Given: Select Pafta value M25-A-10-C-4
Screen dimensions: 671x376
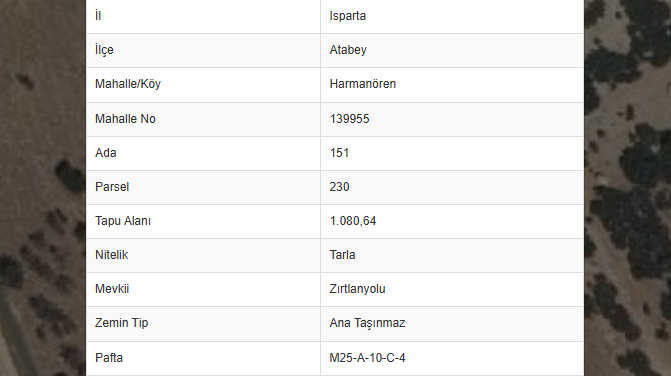Looking at the screenshot, I should click(367, 358).
